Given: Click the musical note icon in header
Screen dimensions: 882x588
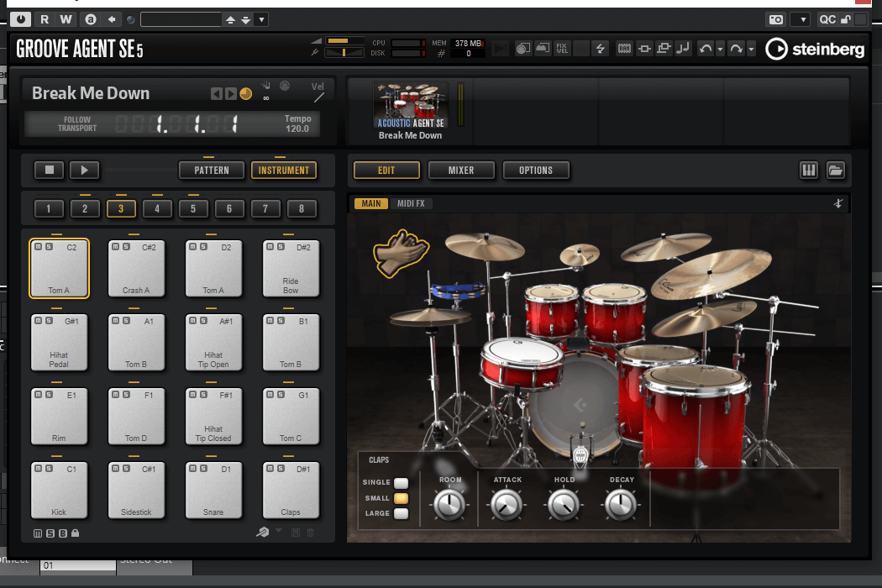Looking at the screenshot, I should (x=682, y=49).
